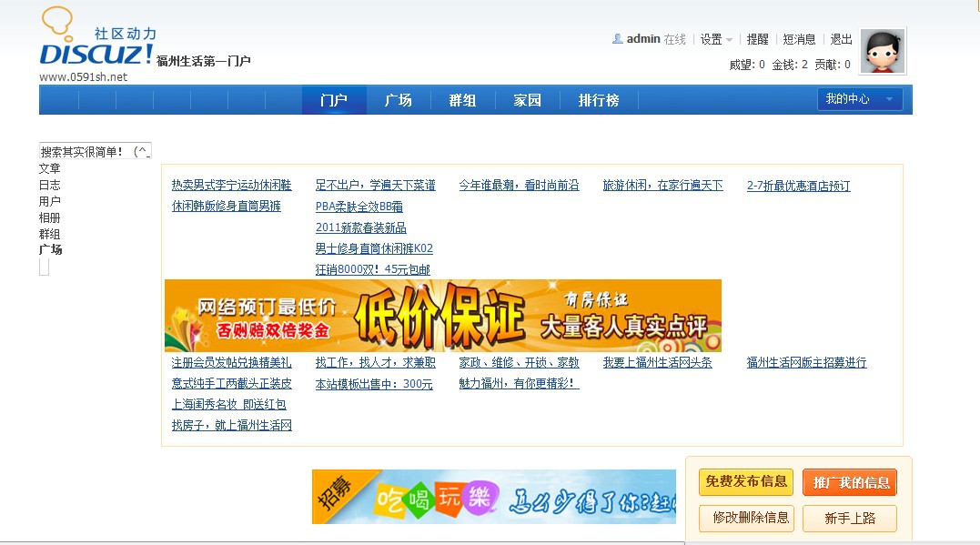The image size is (980, 545).
Task: Open 短消息 messages
Action: (799, 39)
